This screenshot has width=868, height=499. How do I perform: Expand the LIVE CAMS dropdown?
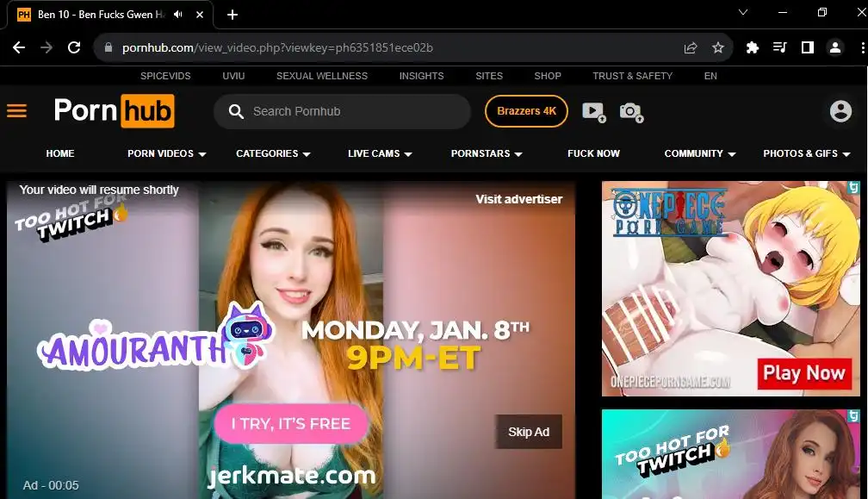380,153
